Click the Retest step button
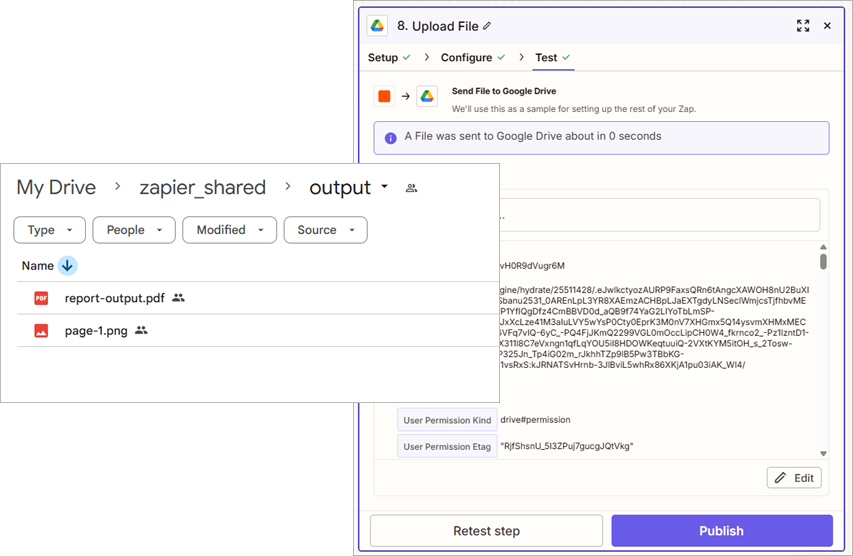Screen dimensions: 853x556 (486, 531)
